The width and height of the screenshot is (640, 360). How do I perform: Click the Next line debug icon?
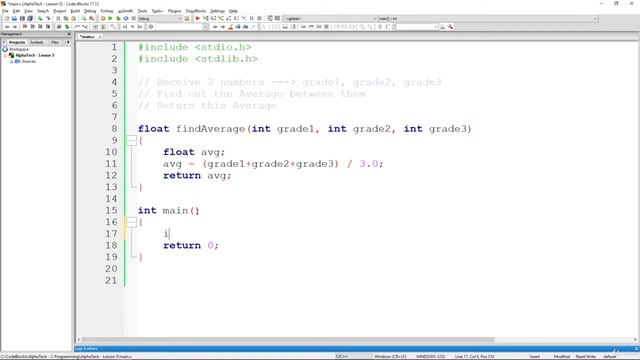click(x=213, y=19)
